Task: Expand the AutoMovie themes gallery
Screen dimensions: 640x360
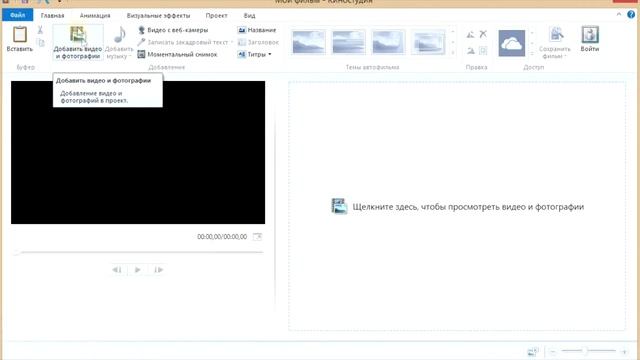Action: (x=453, y=53)
